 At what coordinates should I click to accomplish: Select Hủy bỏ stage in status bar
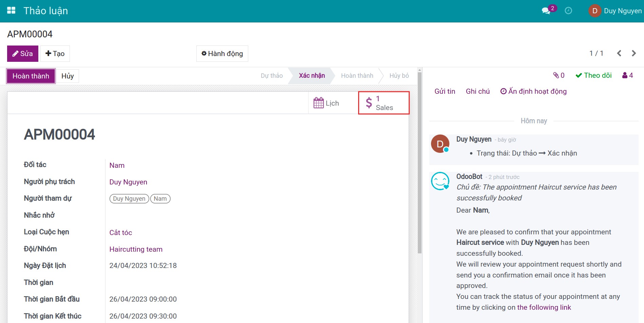pyautogui.click(x=399, y=76)
